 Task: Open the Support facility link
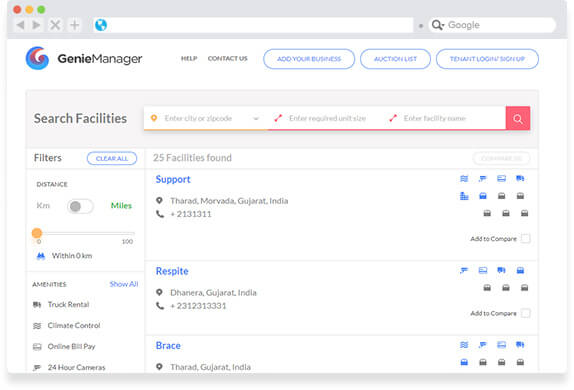[x=173, y=179]
